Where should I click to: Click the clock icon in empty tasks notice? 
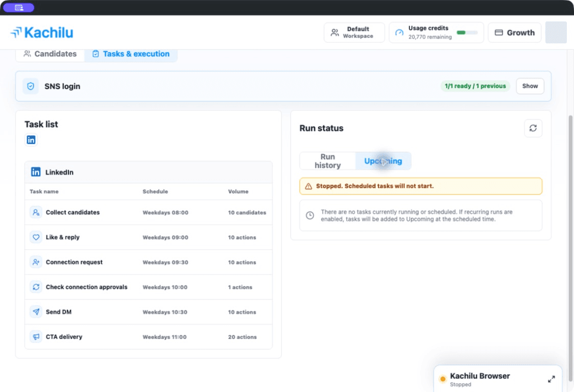pyautogui.click(x=309, y=215)
